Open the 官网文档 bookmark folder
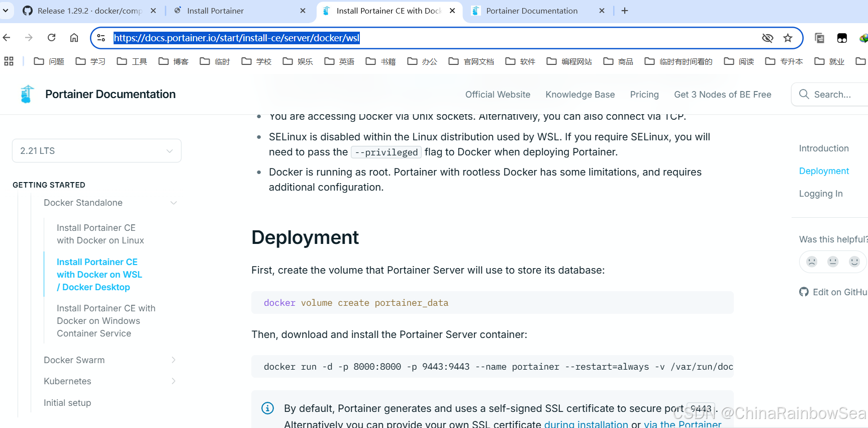The height and width of the screenshot is (428, 868). [471, 61]
